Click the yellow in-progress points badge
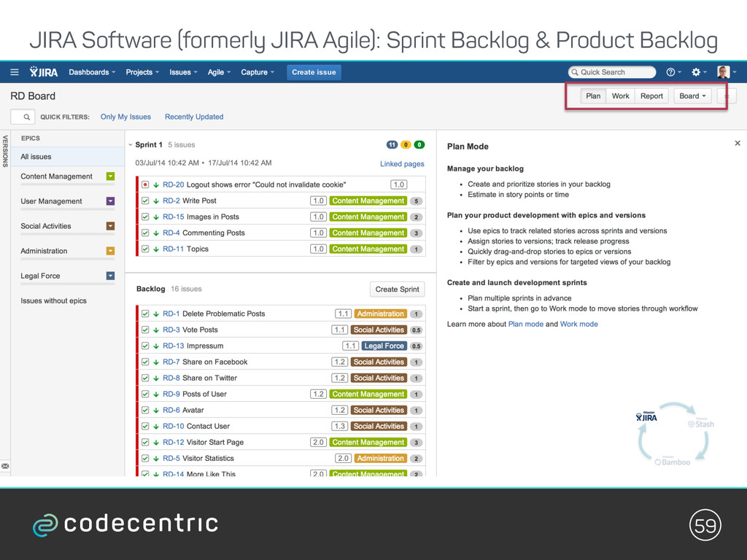 coord(406,145)
